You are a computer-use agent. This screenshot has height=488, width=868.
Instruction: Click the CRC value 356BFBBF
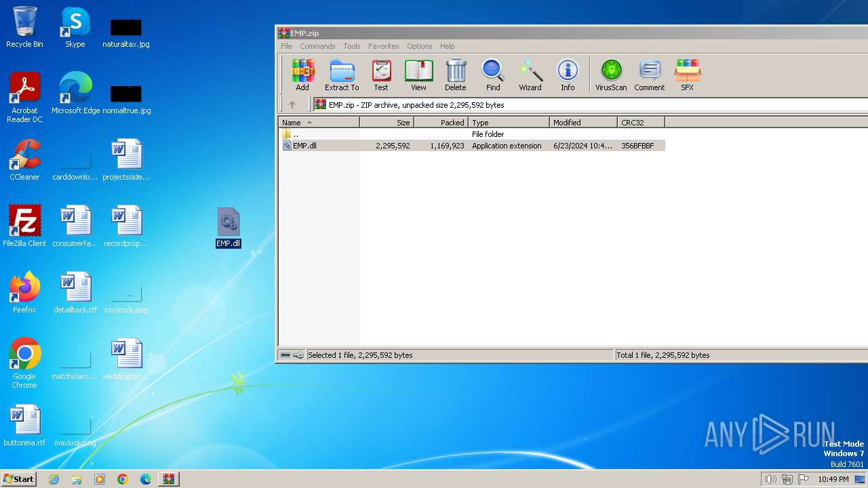point(637,146)
